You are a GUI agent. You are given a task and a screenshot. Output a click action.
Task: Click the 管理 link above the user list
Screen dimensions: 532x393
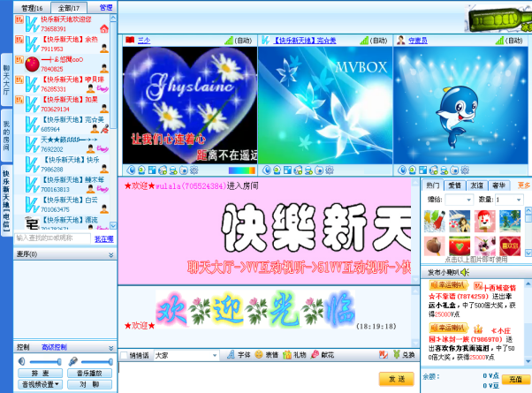[x=106, y=7]
